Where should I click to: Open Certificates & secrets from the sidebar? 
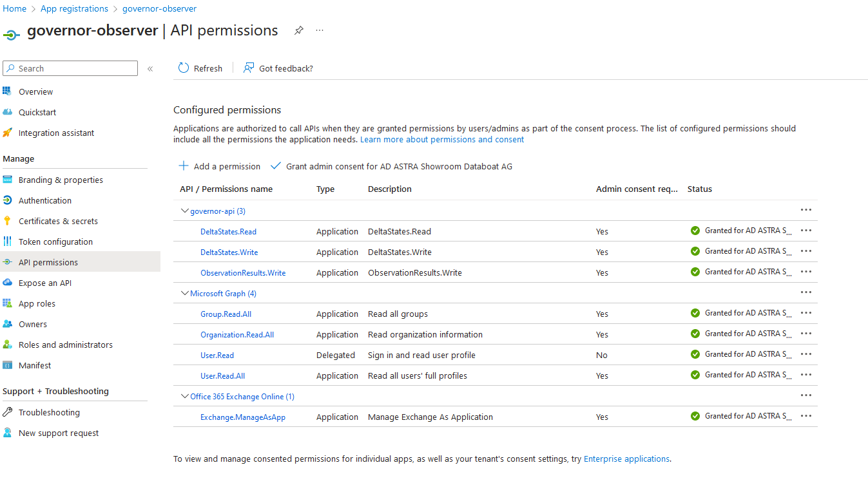(57, 221)
